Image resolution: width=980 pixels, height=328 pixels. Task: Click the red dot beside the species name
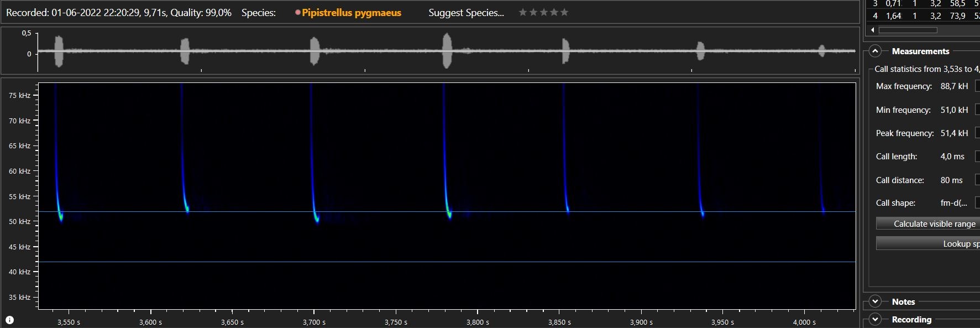click(x=298, y=12)
